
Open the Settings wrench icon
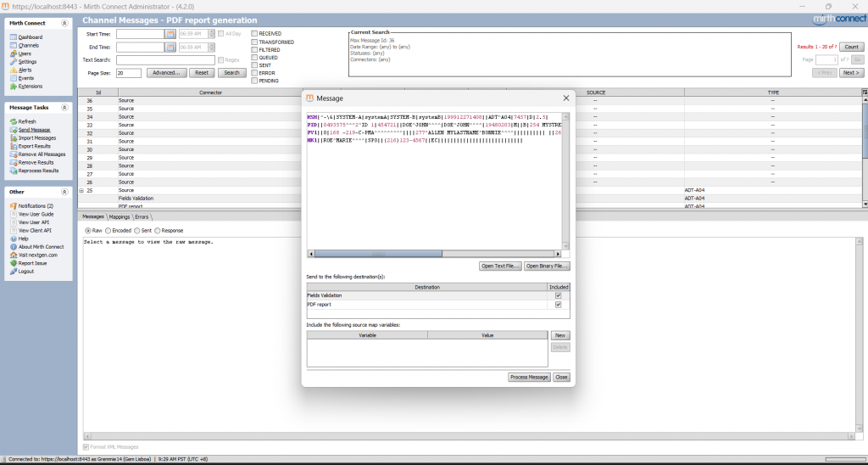[14, 62]
